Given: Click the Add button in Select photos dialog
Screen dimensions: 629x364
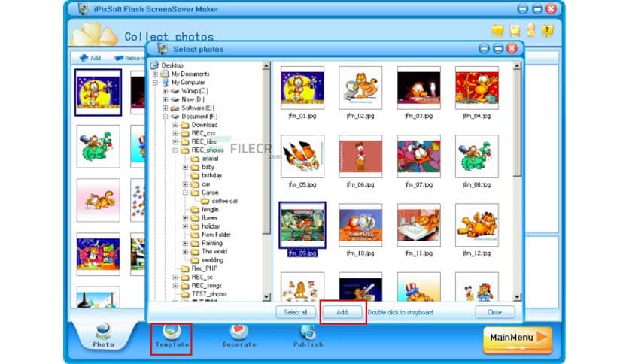Looking at the screenshot, I should pyautogui.click(x=342, y=312).
